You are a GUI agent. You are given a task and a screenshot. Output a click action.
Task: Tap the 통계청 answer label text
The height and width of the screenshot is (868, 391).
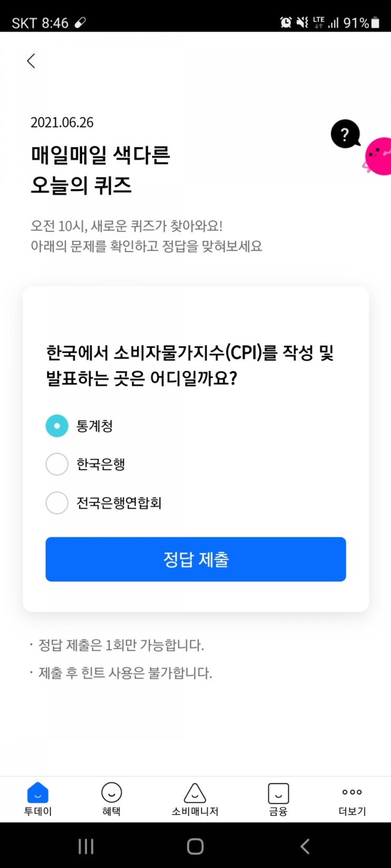coord(95,426)
